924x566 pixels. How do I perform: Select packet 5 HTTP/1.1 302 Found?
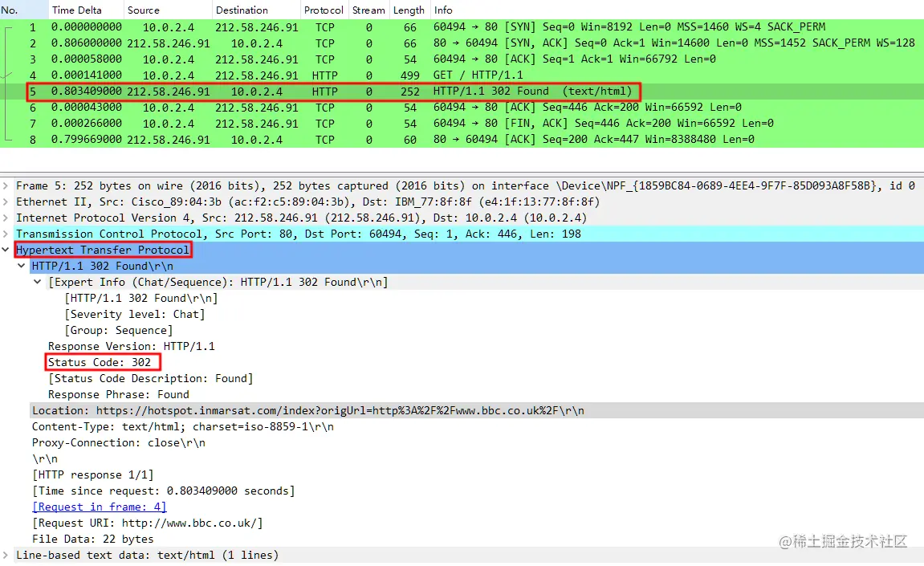point(462,92)
